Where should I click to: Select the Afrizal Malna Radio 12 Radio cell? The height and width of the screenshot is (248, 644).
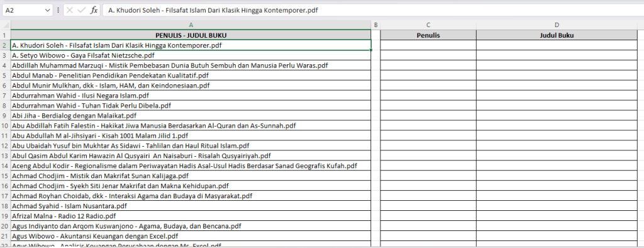[x=191, y=216]
